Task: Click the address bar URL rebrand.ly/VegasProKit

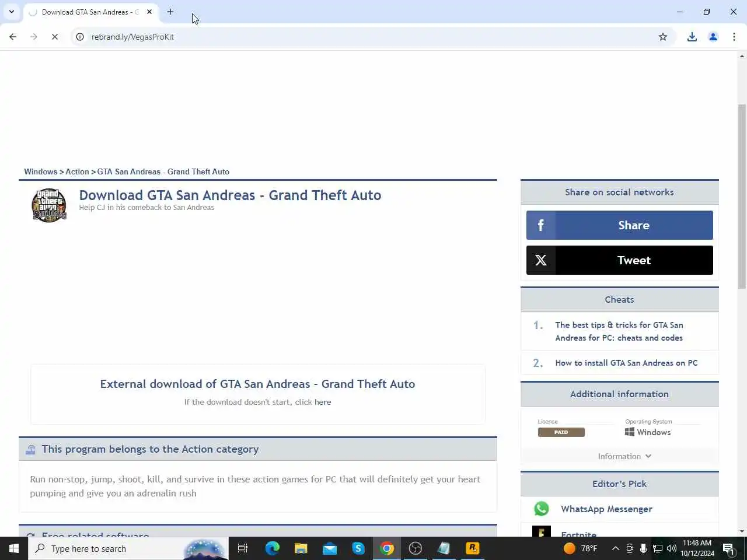Action: point(132,37)
